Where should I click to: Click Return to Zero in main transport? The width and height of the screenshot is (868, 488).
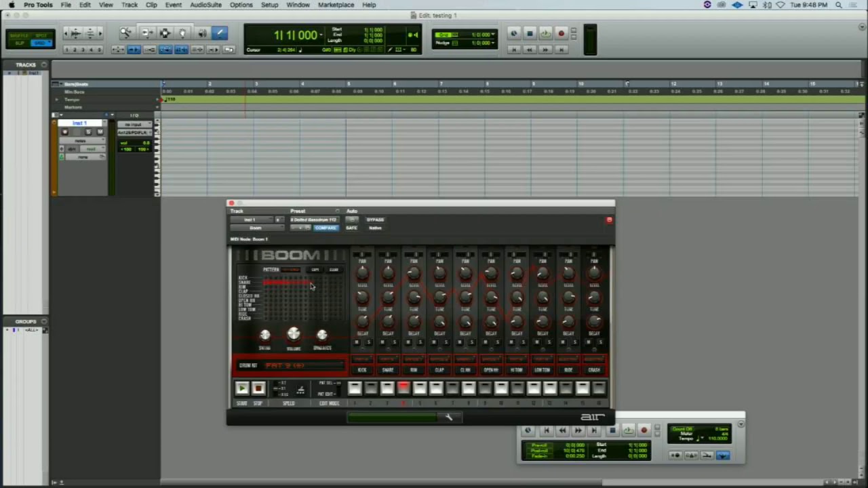(x=514, y=49)
